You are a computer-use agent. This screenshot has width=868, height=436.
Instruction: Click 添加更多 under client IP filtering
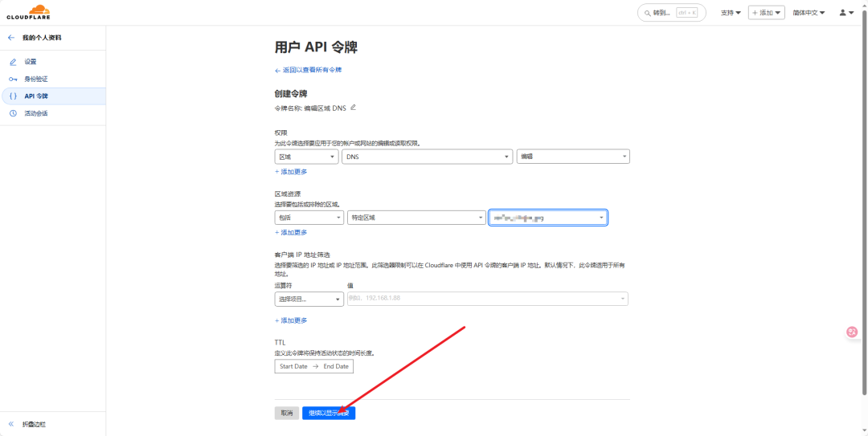291,320
